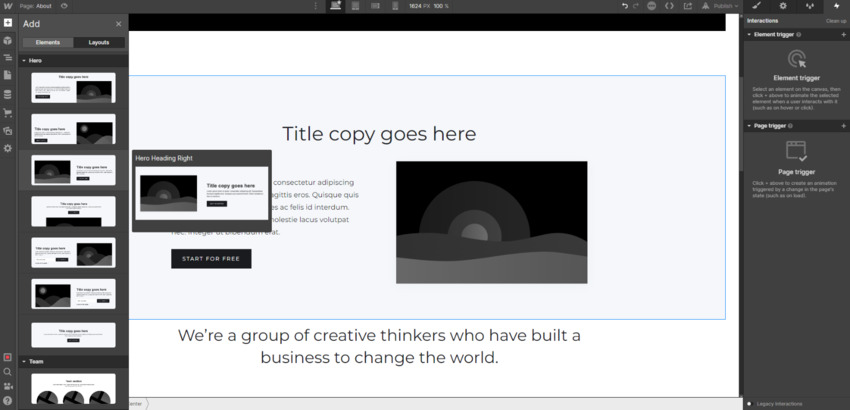Close the Add panel

[119, 24]
